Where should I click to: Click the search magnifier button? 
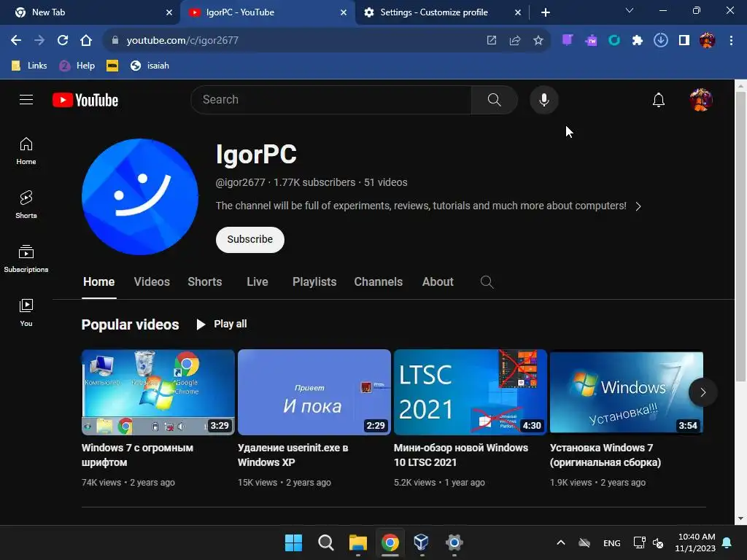494,99
